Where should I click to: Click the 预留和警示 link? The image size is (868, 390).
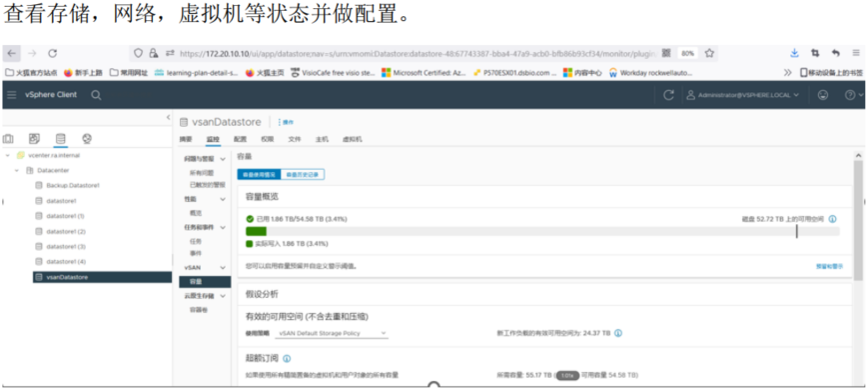(829, 266)
